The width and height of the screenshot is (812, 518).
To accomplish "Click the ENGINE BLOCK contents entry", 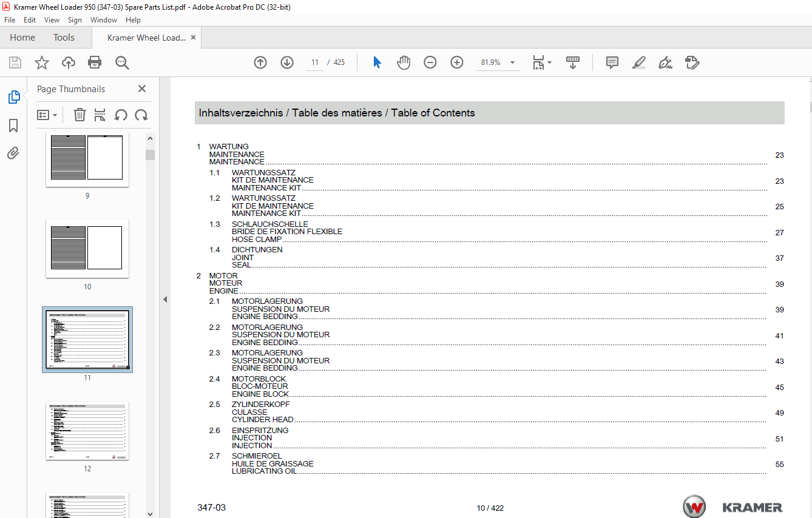I will [x=260, y=394].
